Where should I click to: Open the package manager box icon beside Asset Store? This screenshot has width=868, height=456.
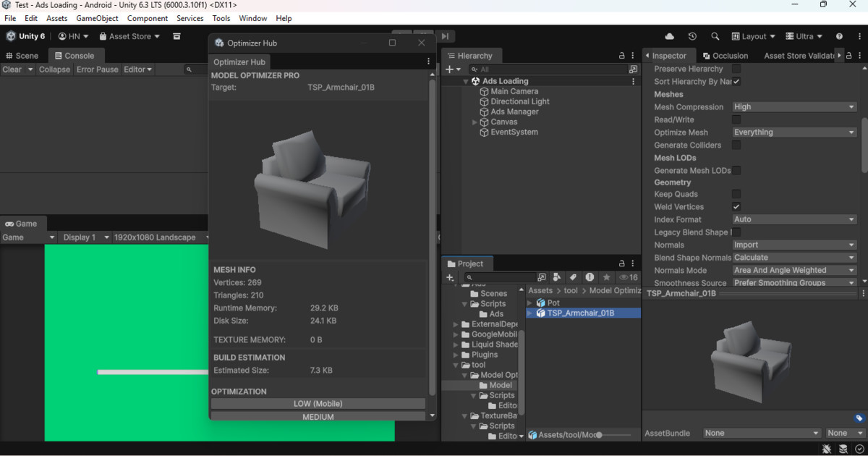point(177,36)
